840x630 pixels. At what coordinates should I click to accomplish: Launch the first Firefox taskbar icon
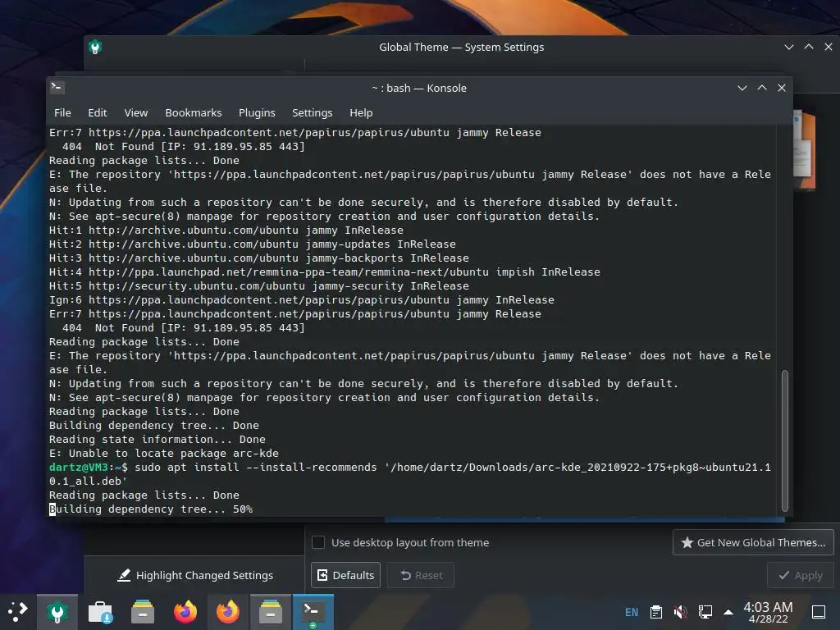[x=185, y=612]
